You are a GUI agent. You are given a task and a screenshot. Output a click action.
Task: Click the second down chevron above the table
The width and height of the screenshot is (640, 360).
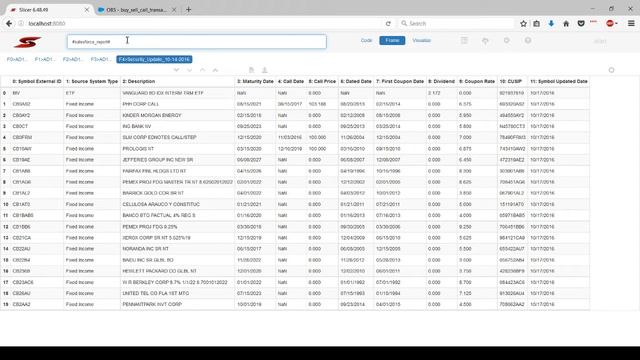coord(189,70)
